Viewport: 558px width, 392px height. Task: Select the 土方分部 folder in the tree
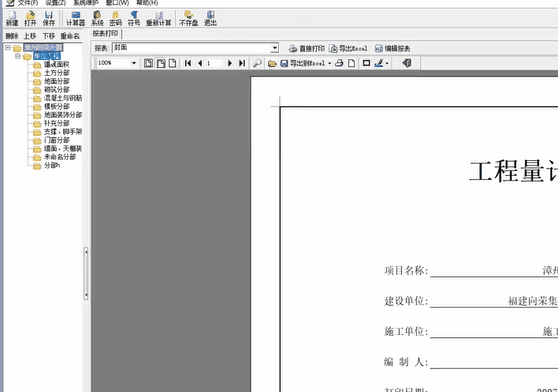56,73
